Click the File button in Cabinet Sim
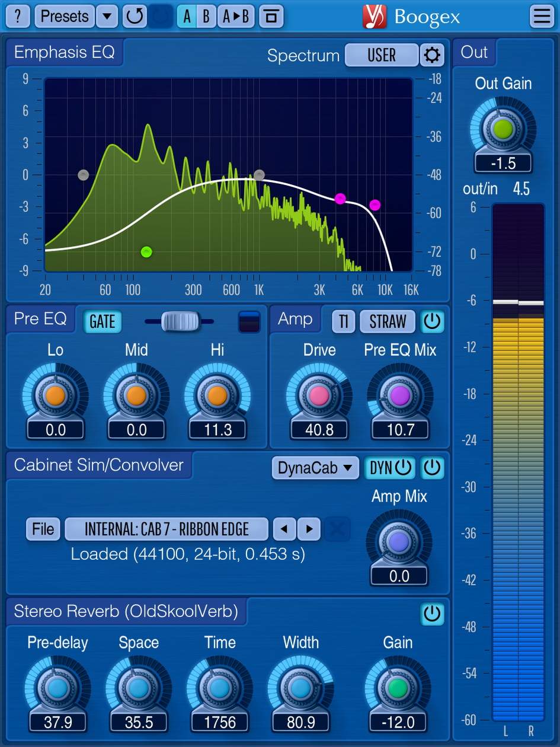The image size is (560, 747). click(42, 529)
